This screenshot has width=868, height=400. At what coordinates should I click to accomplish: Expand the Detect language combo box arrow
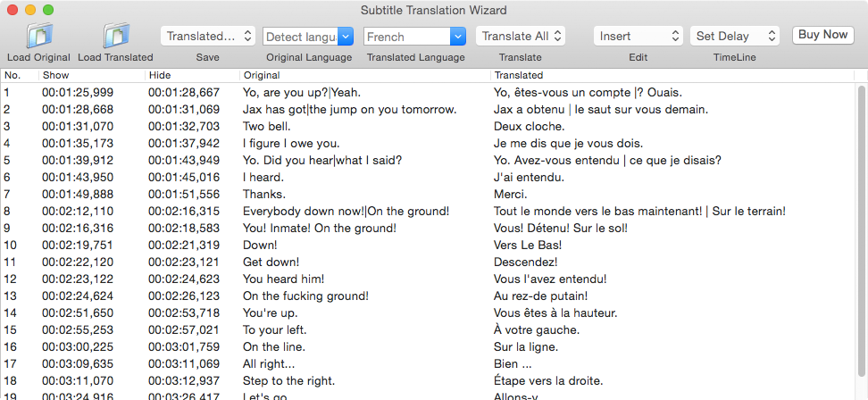[x=346, y=37]
